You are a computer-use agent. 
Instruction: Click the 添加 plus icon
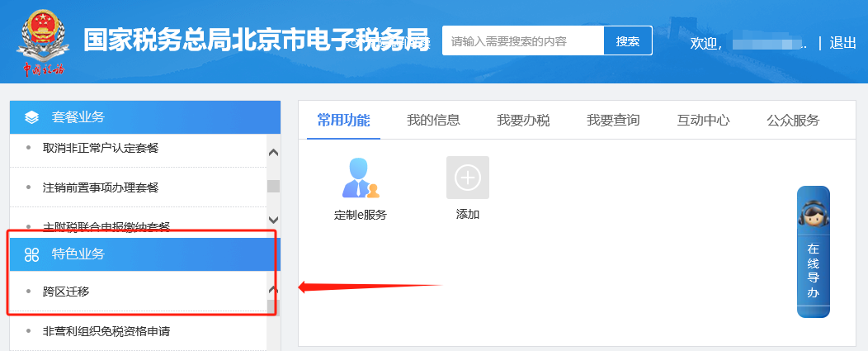tap(468, 178)
